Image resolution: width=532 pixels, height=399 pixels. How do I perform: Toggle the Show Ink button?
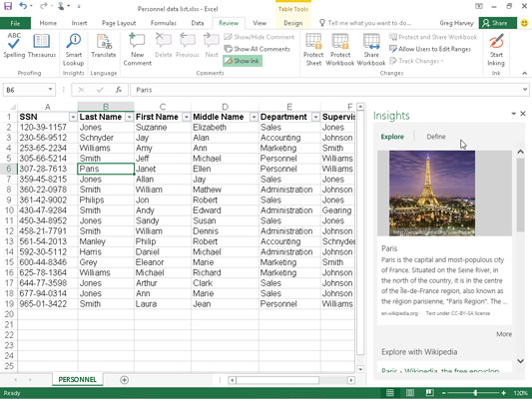click(x=243, y=61)
